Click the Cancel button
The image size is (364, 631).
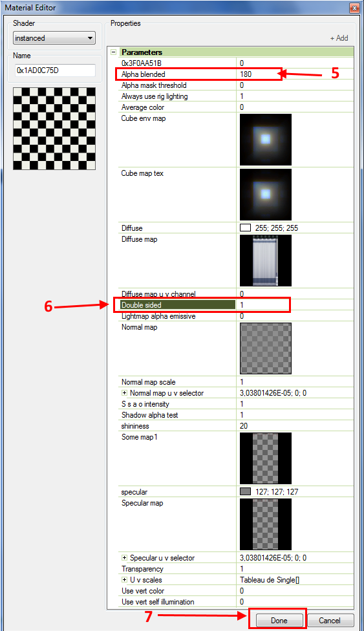coord(330,620)
